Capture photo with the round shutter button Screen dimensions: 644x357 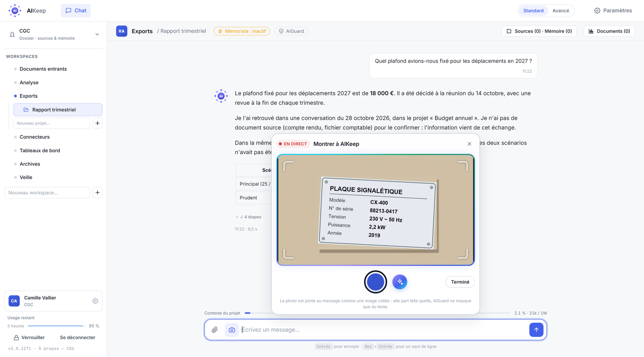point(375,282)
